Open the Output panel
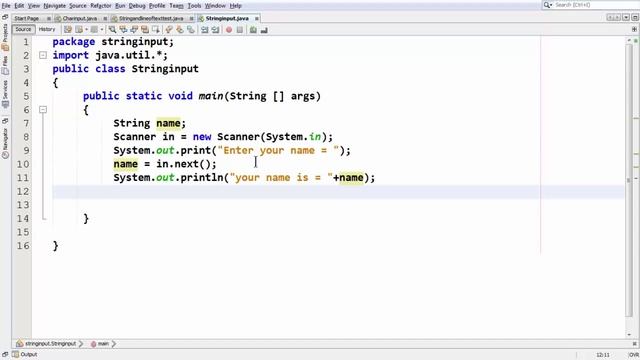640x360 pixels. tap(25, 354)
